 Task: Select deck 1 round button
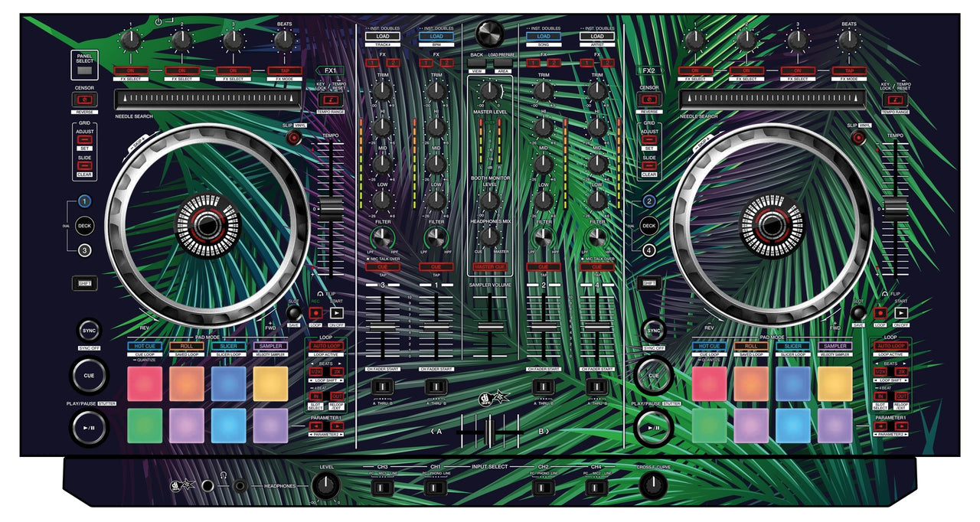point(85,202)
